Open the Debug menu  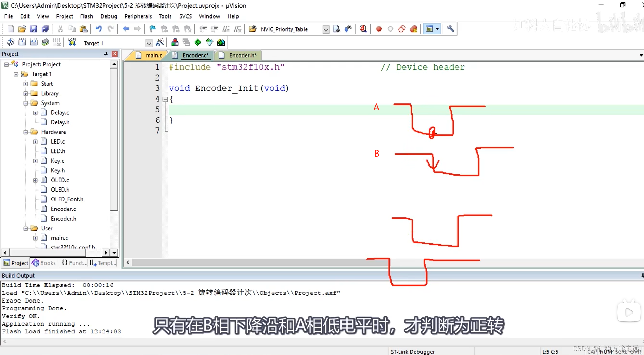109,16
